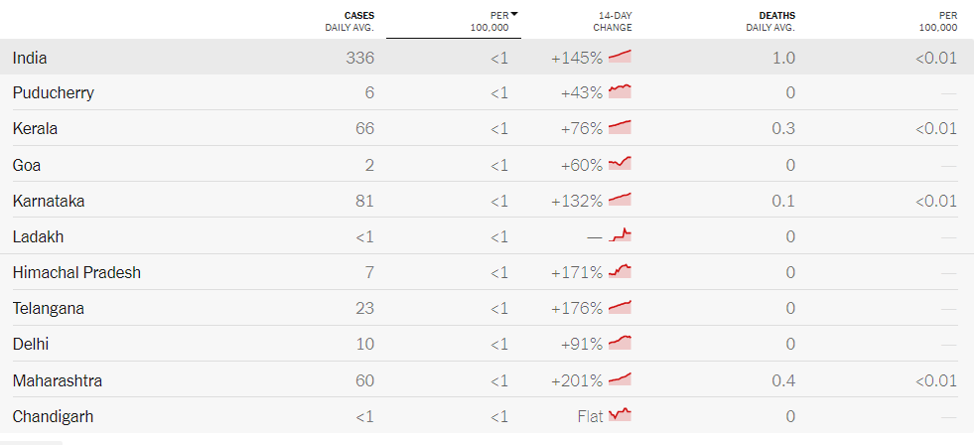This screenshot has width=980, height=445.
Task: Open the Delhi row
Action: (31, 344)
